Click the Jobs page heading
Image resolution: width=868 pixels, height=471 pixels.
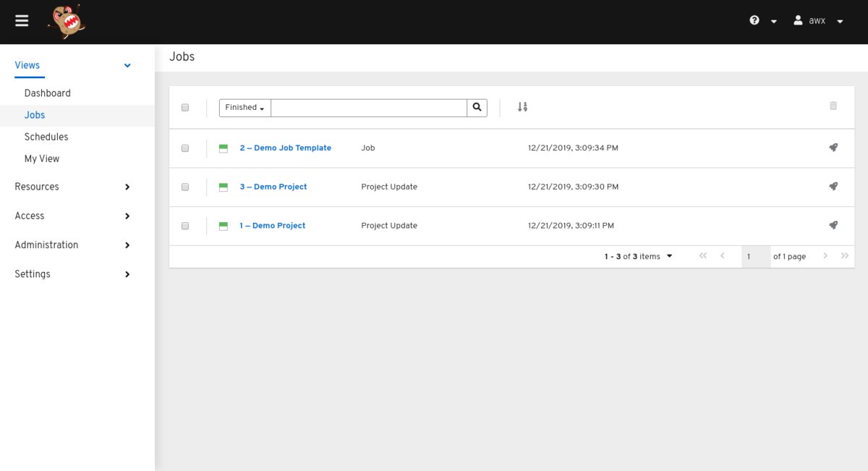182,56
